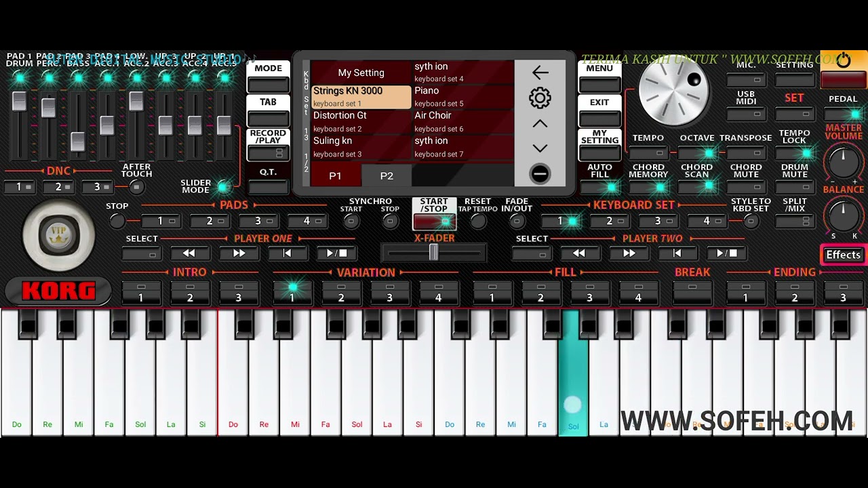Click the Record/Play button
Viewport: 868px width, 488px height.
click(x=269, y=145)
